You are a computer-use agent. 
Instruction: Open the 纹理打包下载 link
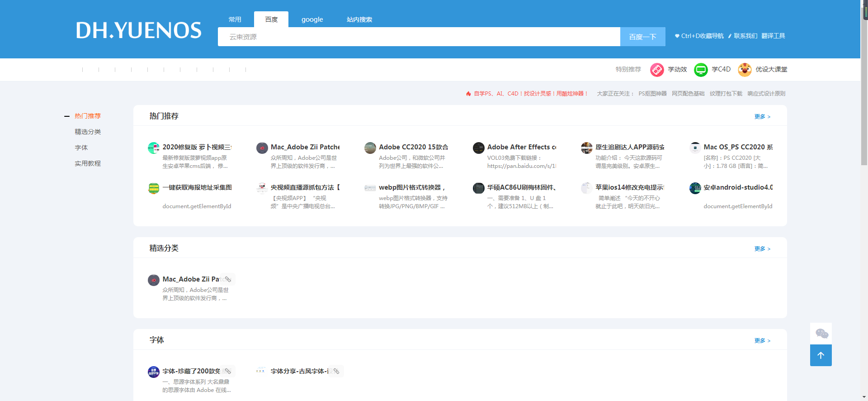pyautogui.click(x=726, y=94)
